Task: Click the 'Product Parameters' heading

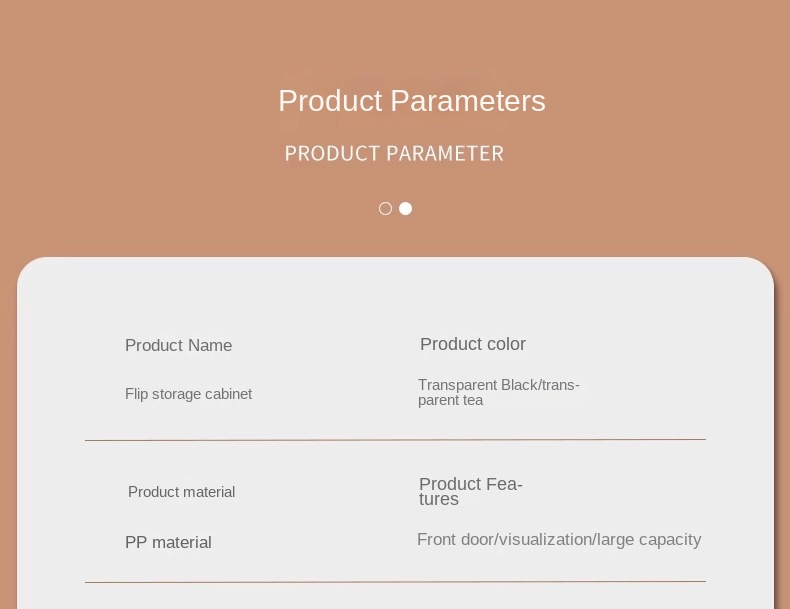Action: 411,101
